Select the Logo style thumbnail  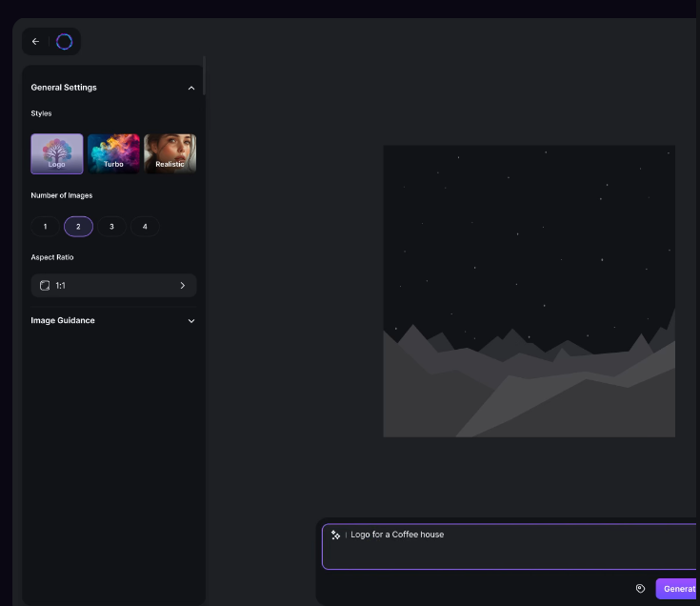click(57, 153)
